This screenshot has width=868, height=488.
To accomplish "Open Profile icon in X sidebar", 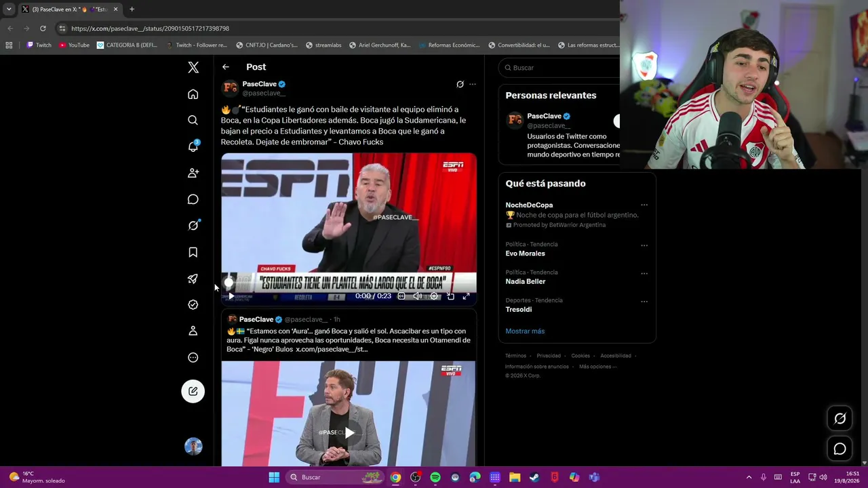I will point(193,331).
